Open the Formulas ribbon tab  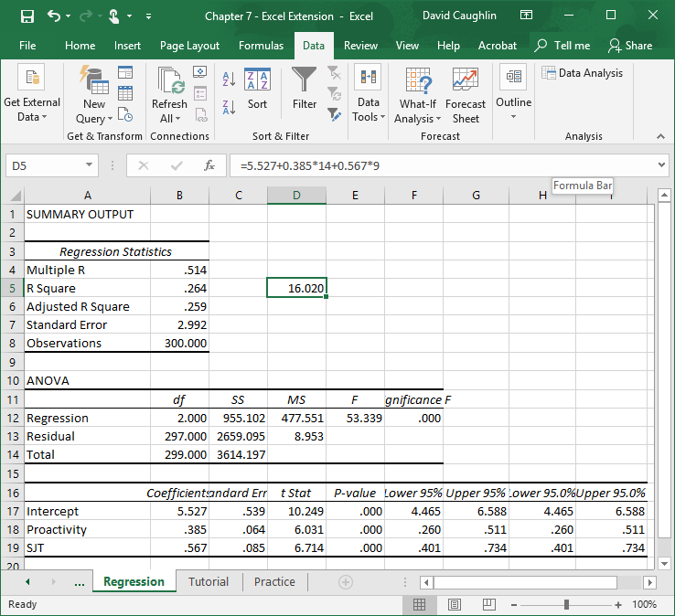click(x=261, y=46)
